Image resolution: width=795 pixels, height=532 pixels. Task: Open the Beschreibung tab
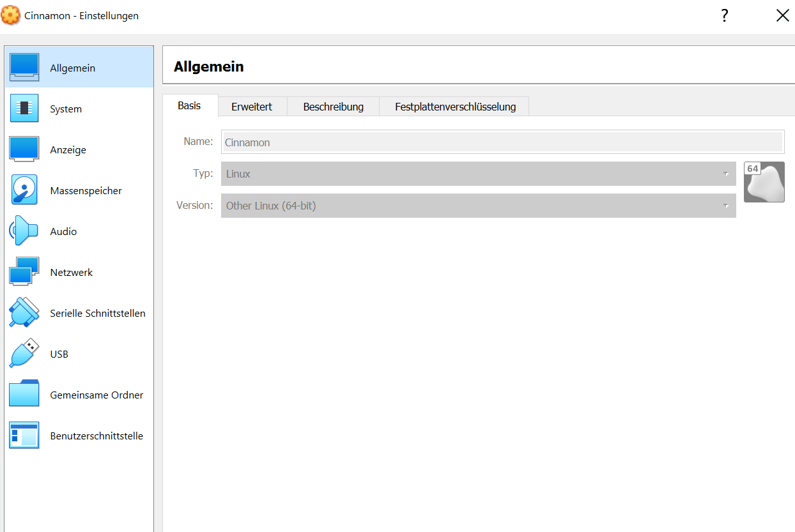coord(333,107)
